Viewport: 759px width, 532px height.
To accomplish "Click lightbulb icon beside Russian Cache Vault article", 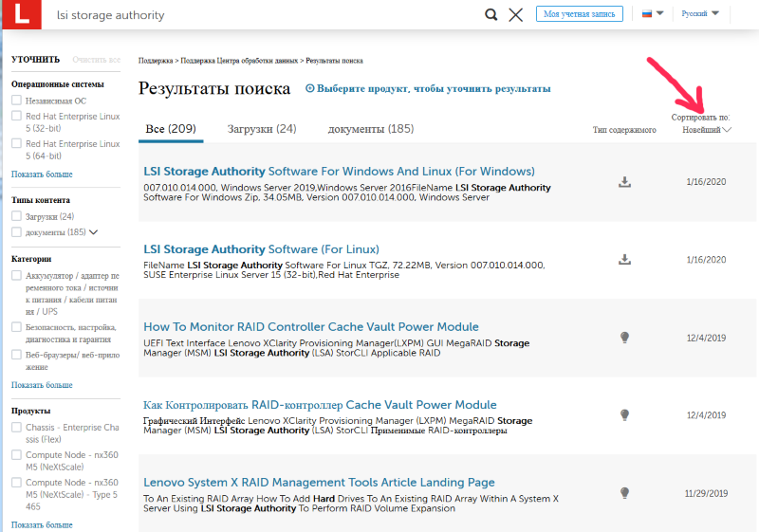I will [x=625, y=415].
